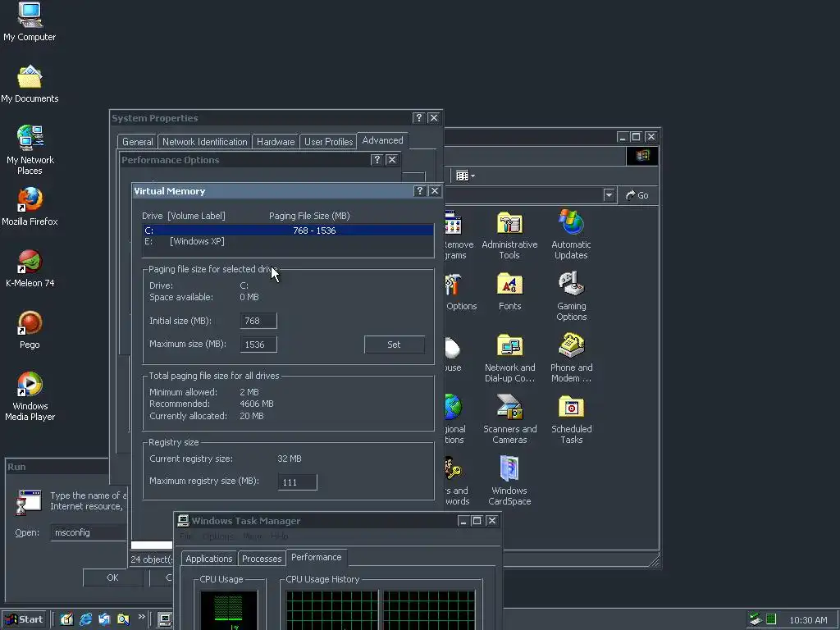Click the Start button
Viewport: 840px width, 630px height.
(x=24, y=619)
